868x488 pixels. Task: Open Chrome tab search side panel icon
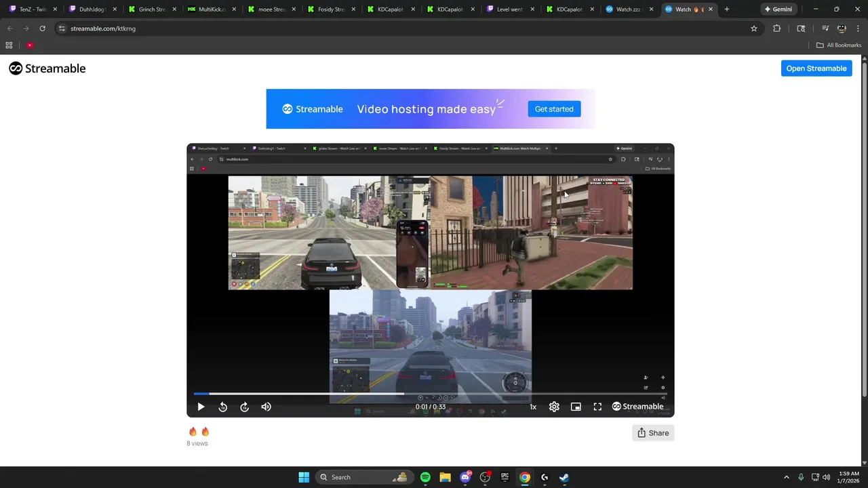(x=801, y=28)
